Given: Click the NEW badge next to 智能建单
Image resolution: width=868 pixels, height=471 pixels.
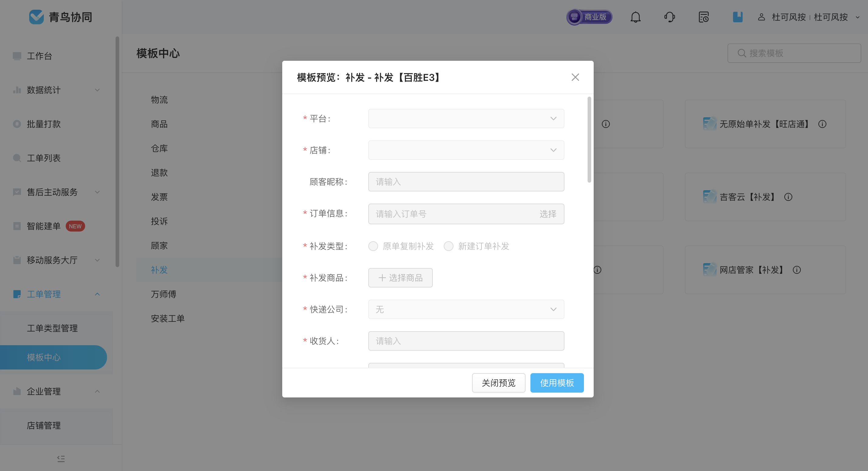Looking at the screenshot, I should click(75, 226).
